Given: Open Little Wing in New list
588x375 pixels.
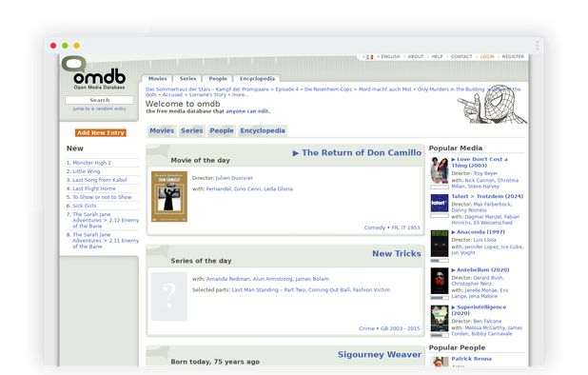Looking at the screenshot, I should pos(87,171).
